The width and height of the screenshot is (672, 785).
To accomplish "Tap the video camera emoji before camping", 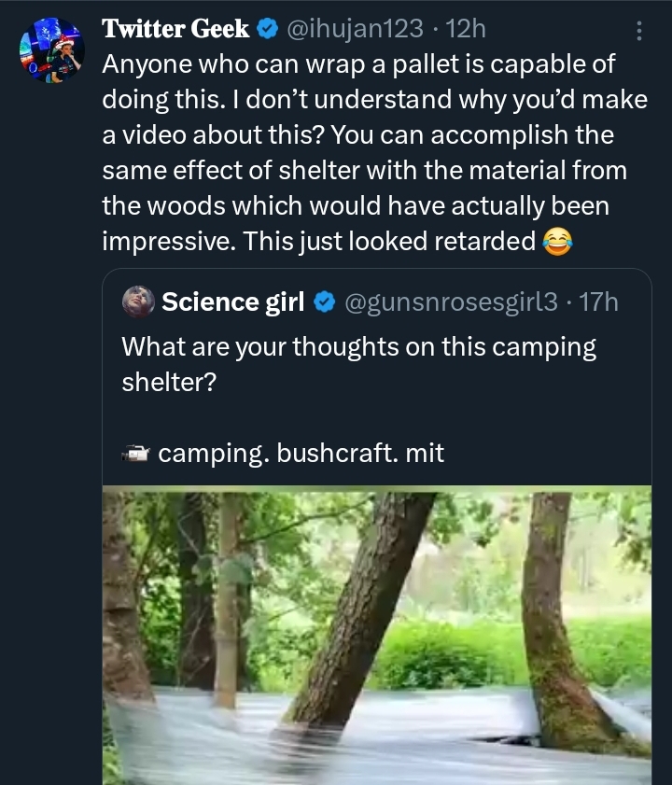I will [x=136, y=455].
